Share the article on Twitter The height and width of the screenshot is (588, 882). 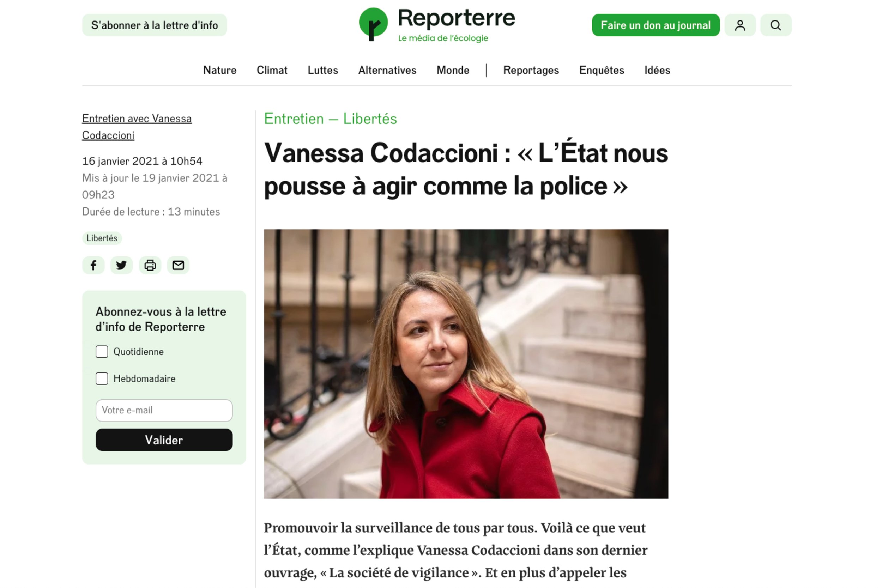[121, 265]
